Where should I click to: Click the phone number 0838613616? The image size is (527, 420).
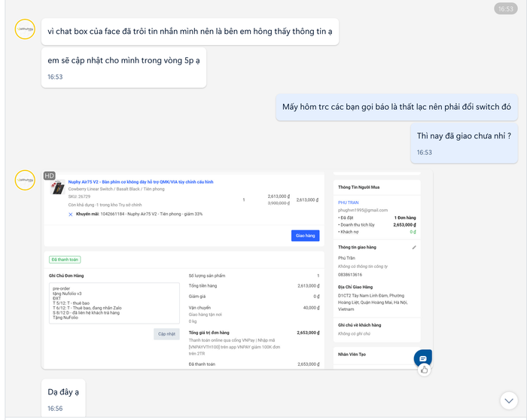[350, 275]
